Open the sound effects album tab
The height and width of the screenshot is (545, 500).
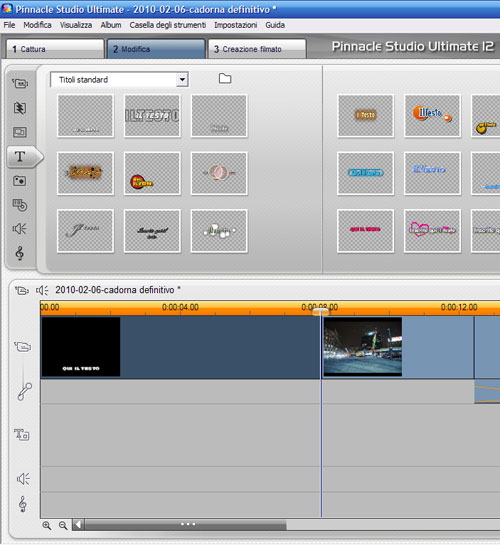click(19, 229)
